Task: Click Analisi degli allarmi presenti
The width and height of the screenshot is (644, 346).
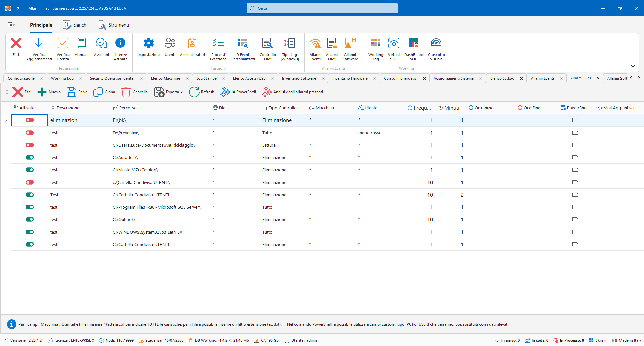Action: point(292,92)
